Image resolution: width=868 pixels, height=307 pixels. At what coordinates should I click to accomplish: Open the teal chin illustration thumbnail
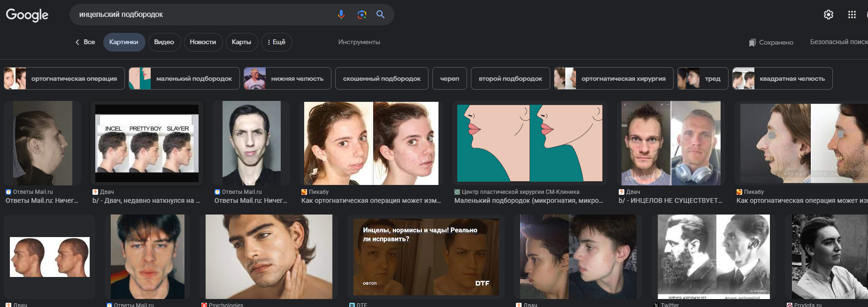pos(530,143)
